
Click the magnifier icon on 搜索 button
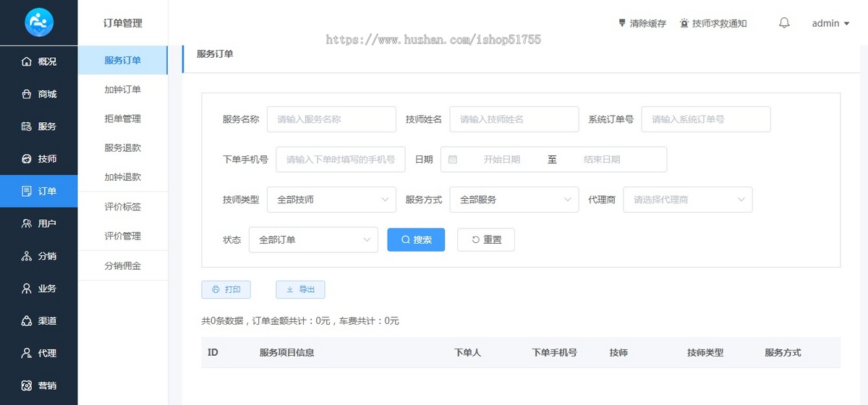click(x=406, y=239)
